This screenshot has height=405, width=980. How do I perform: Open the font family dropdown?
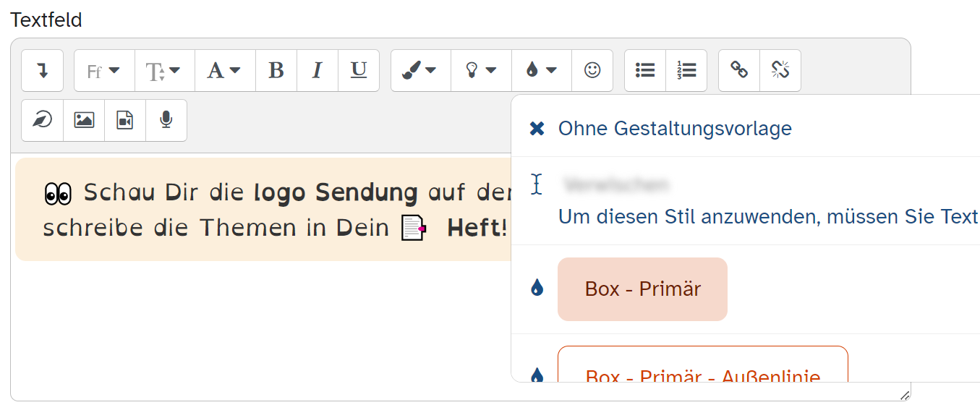[x=104, y=71]
